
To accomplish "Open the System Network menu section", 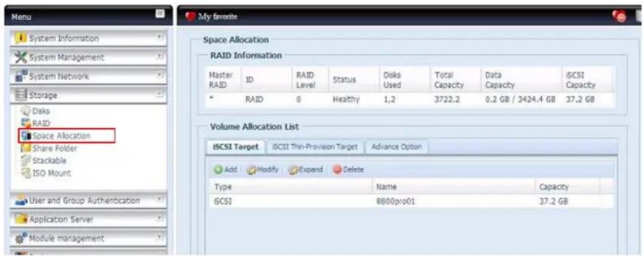I will (x=89, y=76).
